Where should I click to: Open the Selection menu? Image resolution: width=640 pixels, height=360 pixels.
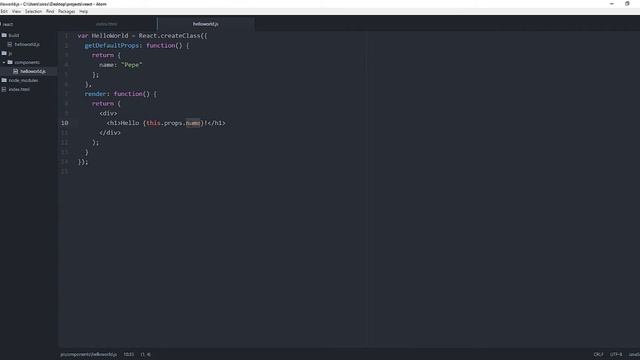point(33,11)
